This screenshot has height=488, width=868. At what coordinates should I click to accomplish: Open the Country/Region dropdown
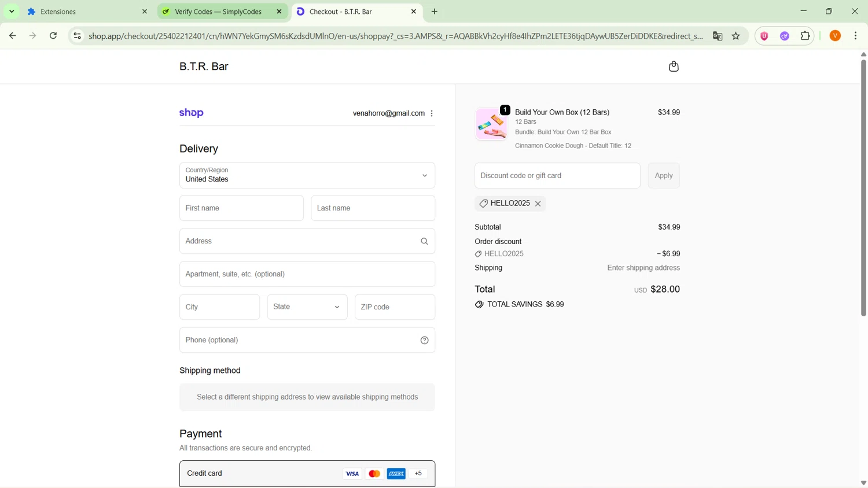(307, 175)
